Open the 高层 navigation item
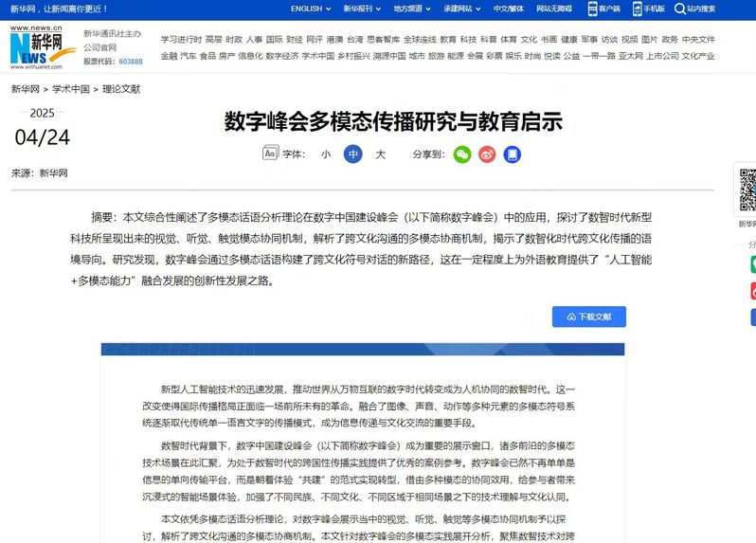756x543 pixels. pyautogui.click(x=213, y=40)
